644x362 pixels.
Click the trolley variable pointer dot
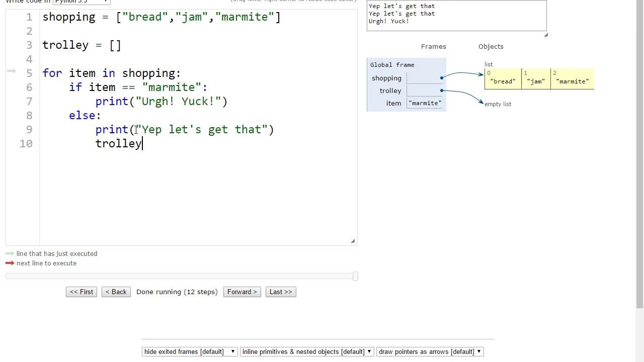(x=442, y=90)
